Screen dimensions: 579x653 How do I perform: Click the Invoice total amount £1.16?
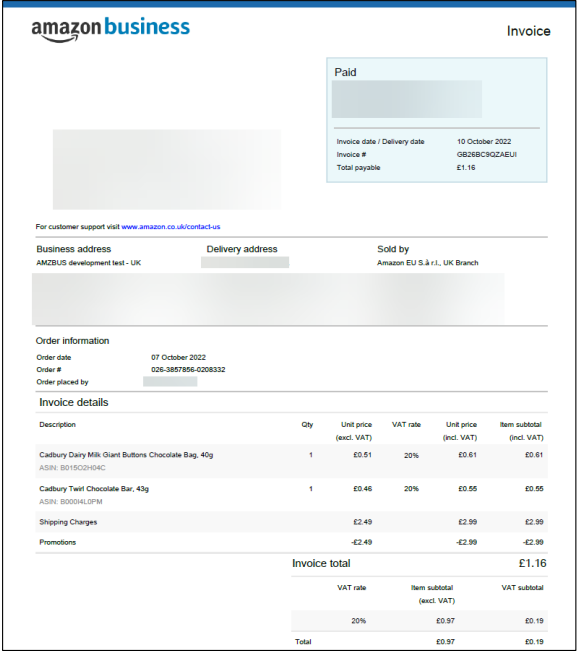click(532, 563)
